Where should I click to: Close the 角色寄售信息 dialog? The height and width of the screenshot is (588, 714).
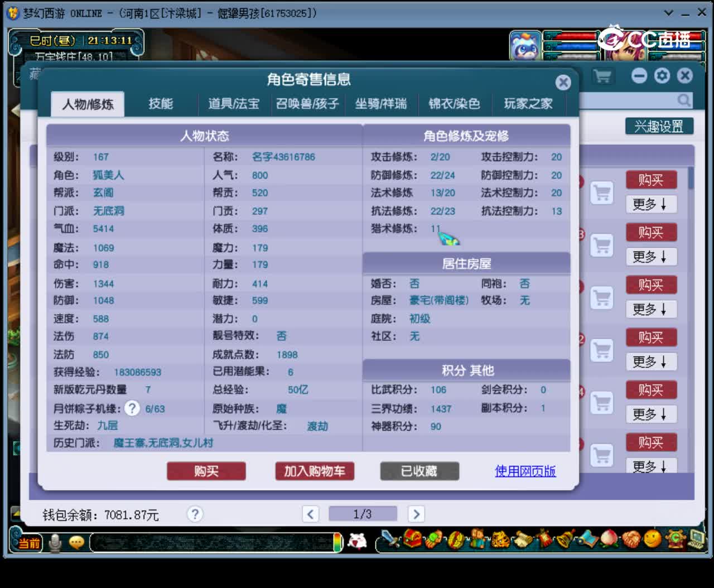pyautogui.click(x=563, y=83)
